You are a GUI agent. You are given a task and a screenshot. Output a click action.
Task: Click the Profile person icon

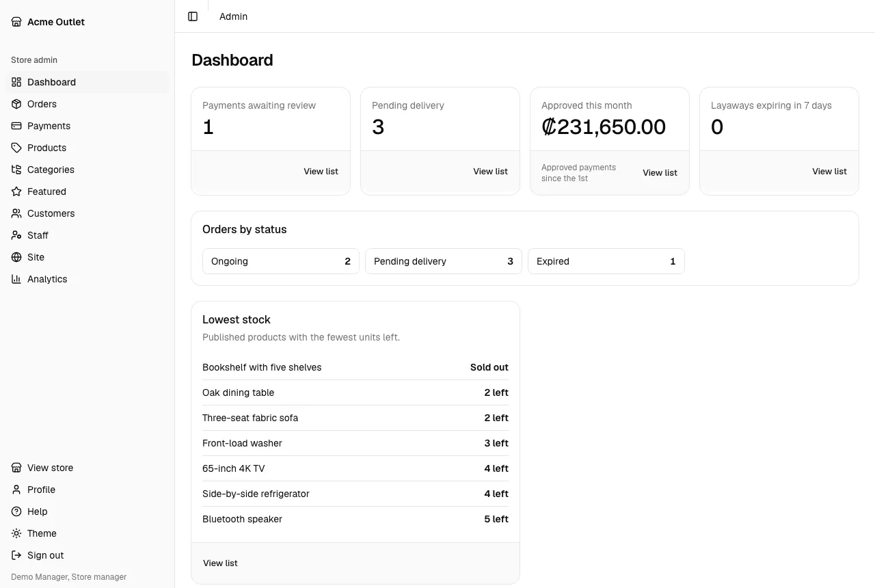pyautogui.click(x=16, y=490)
